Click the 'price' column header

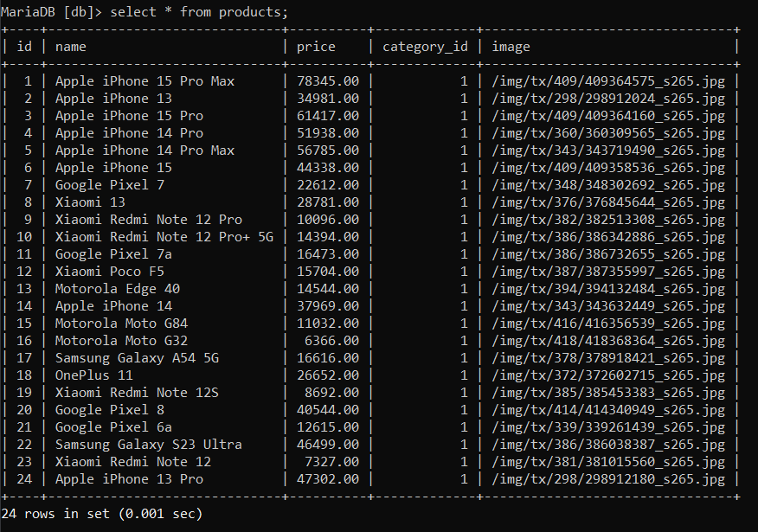pyautogui.click(x=316, y=47)
